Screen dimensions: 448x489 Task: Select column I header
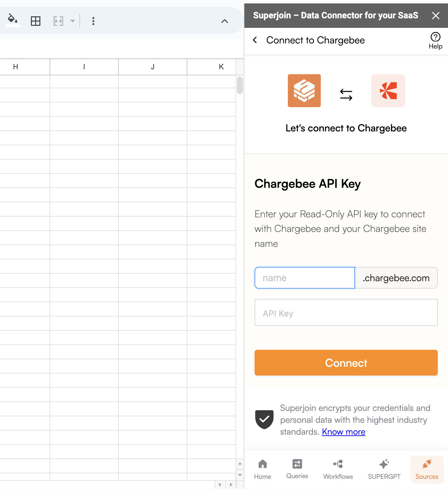(84, 67)
